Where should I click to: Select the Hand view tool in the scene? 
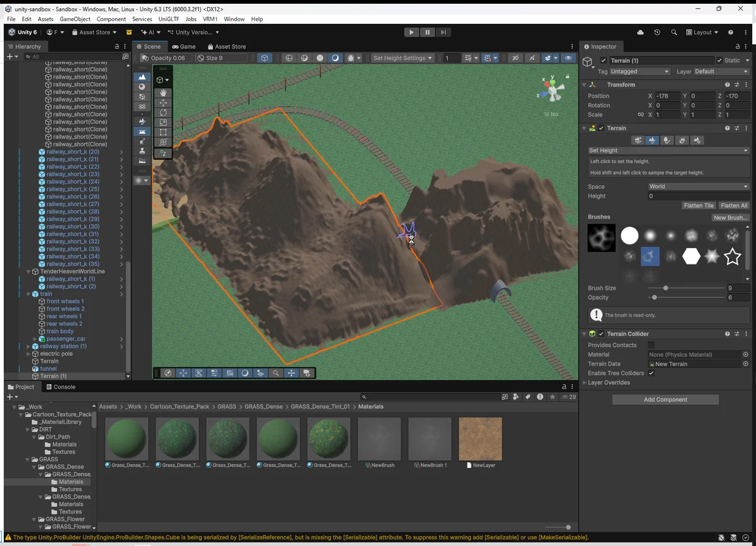tap(163, 93)
